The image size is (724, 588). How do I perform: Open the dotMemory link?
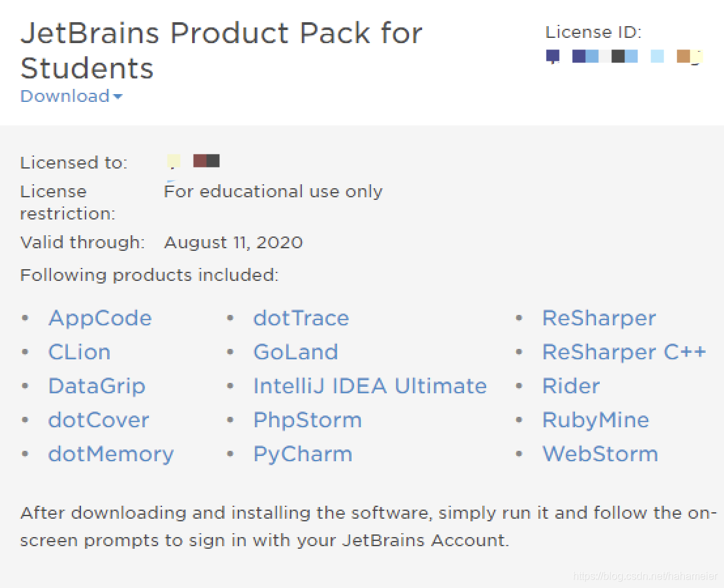[x=111, y=454]
